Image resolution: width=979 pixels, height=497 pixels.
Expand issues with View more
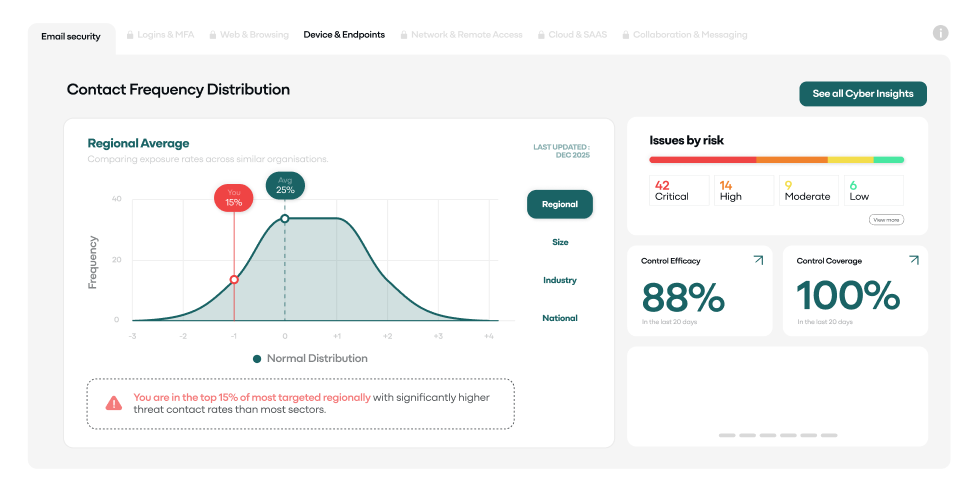click(x=886, y=219)
